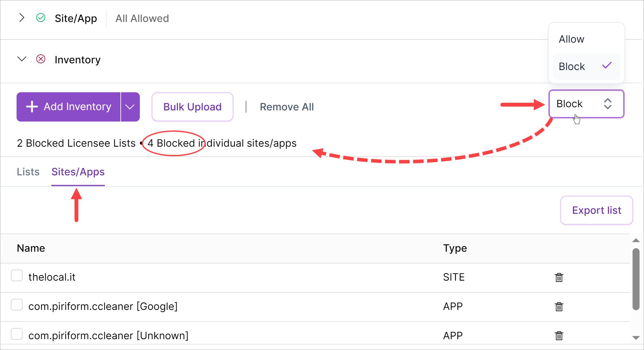Click the plus icon in Add Inventory

tap(32, 107)
